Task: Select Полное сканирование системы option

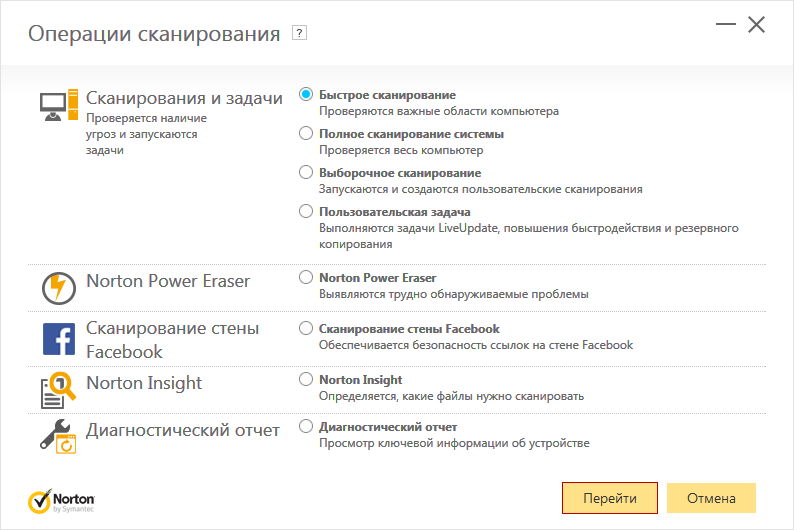Action: pos(306,133)
